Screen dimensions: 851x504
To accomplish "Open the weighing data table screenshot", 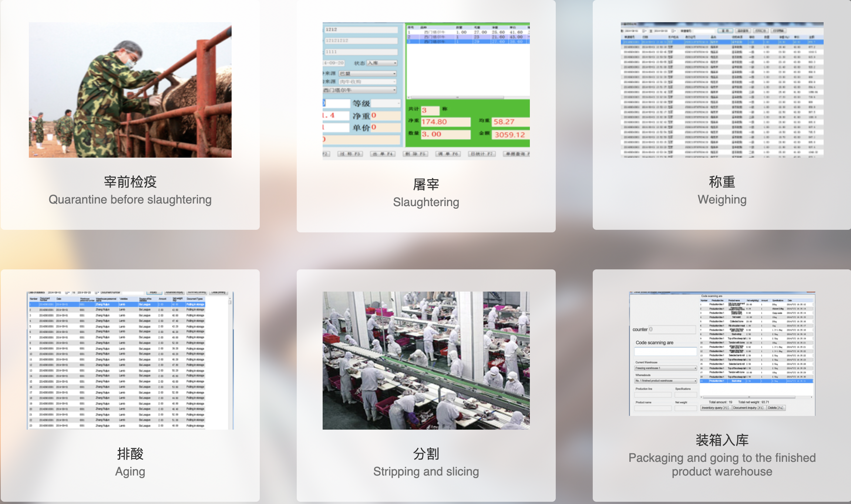I will click(x=722, y=90).
